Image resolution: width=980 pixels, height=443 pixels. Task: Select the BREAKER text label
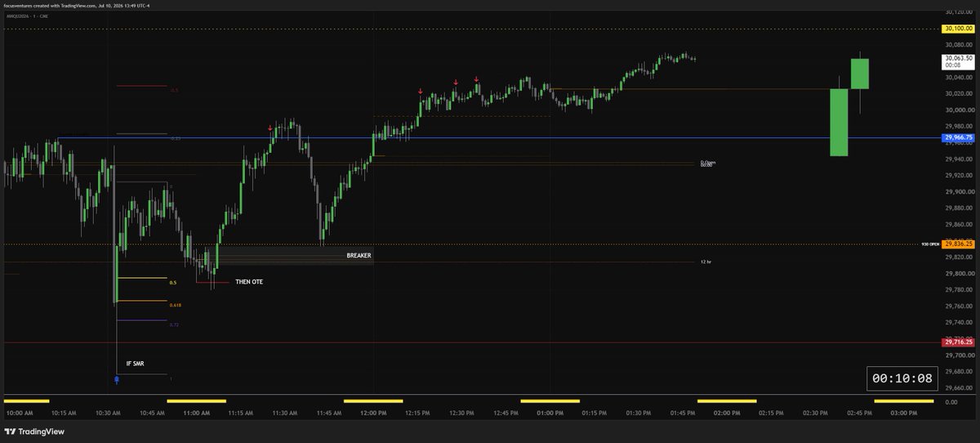[359, 256]
